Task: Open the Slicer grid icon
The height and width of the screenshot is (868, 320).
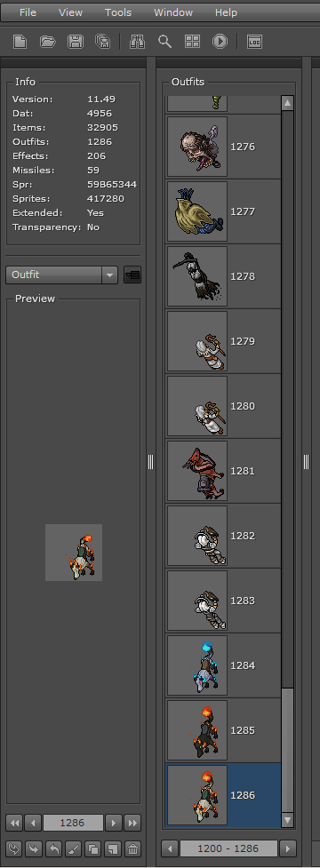Action: 192,42
